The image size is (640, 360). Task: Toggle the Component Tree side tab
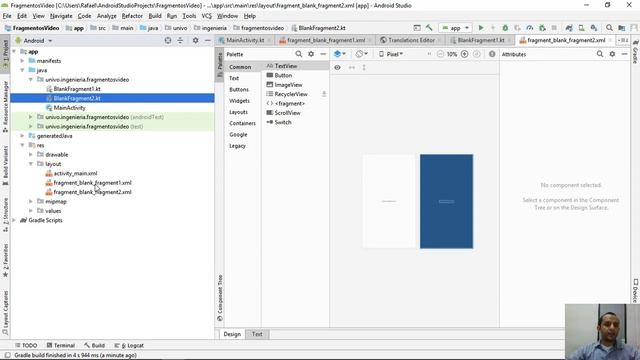220,298
